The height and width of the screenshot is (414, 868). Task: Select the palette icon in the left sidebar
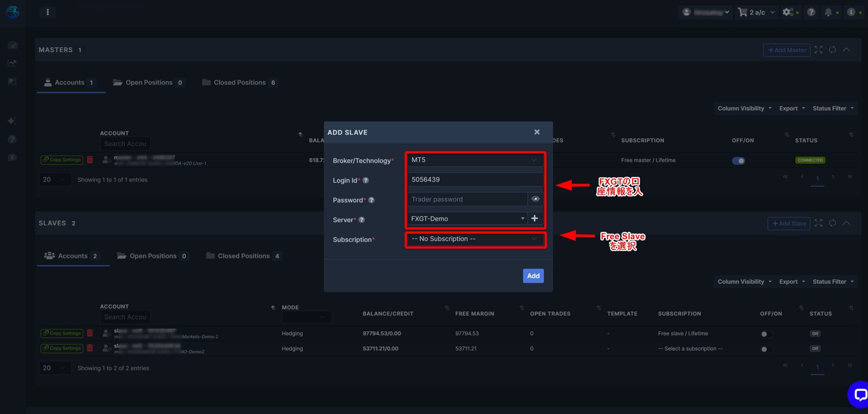click(13, 45)
